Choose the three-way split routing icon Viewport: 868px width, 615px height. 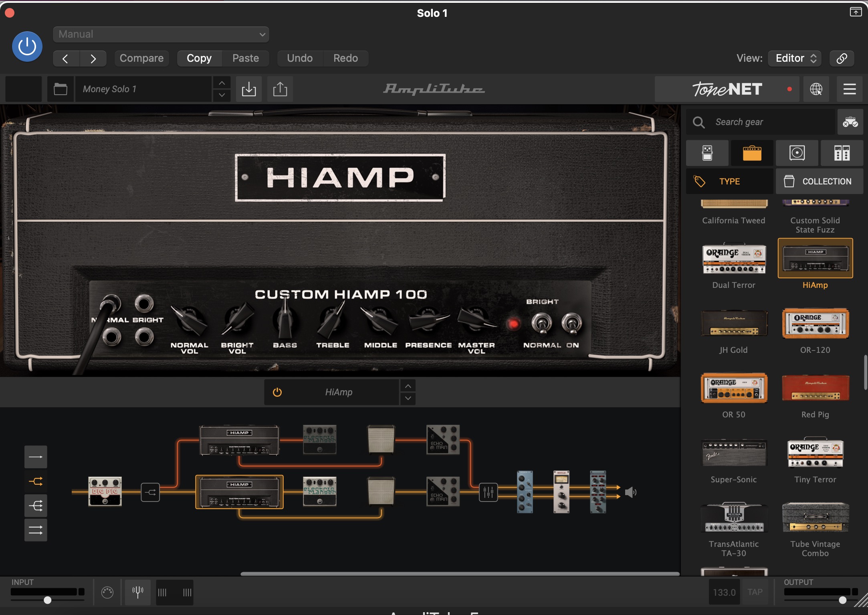[36, 506]
